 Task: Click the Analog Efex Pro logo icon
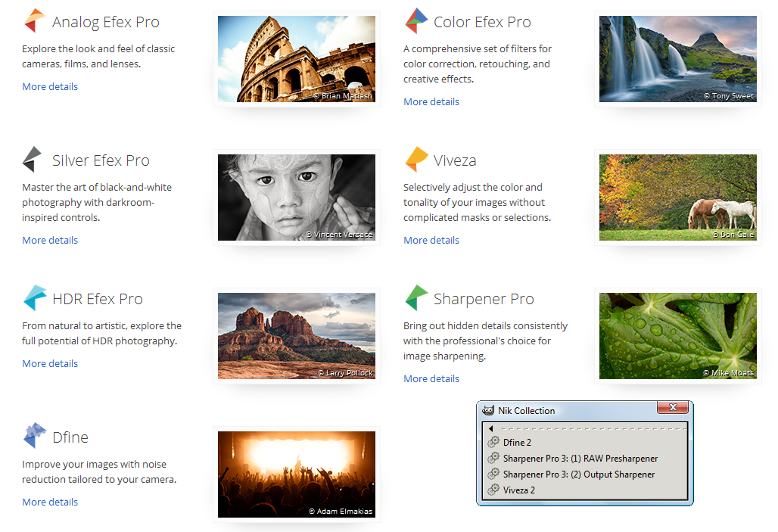[34, 20]
